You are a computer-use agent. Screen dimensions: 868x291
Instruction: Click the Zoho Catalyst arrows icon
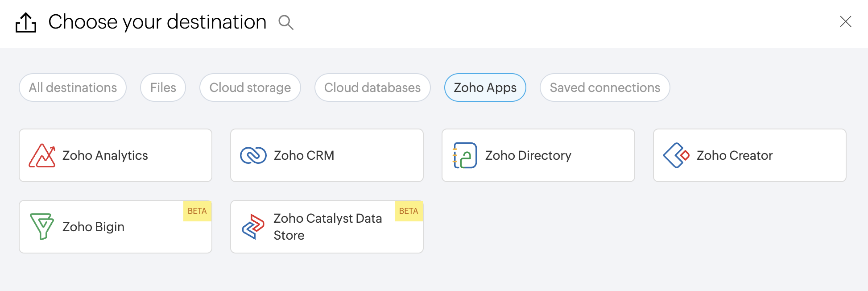[253, 226]
